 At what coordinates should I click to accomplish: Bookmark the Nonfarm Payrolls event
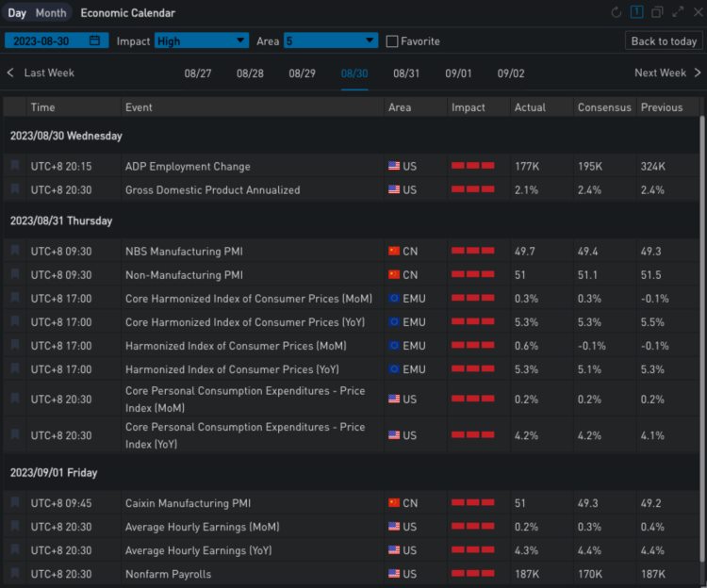pos(15,573)
